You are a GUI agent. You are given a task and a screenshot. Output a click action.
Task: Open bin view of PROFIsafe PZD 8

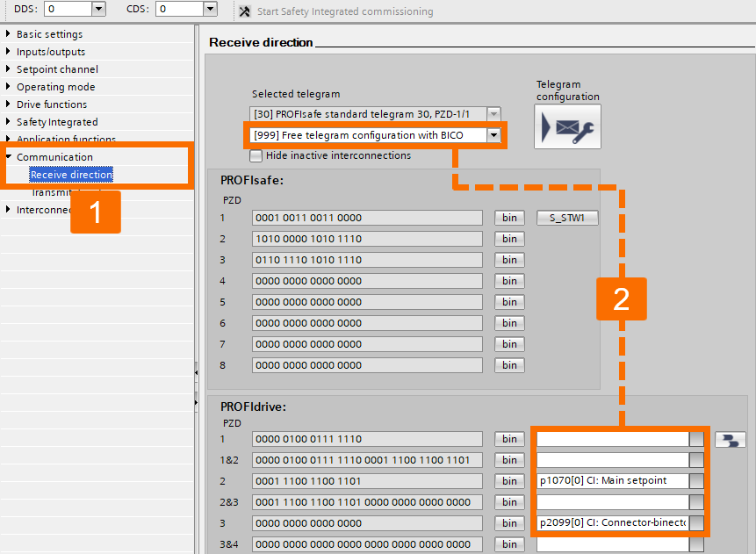(x=509, y=364)
